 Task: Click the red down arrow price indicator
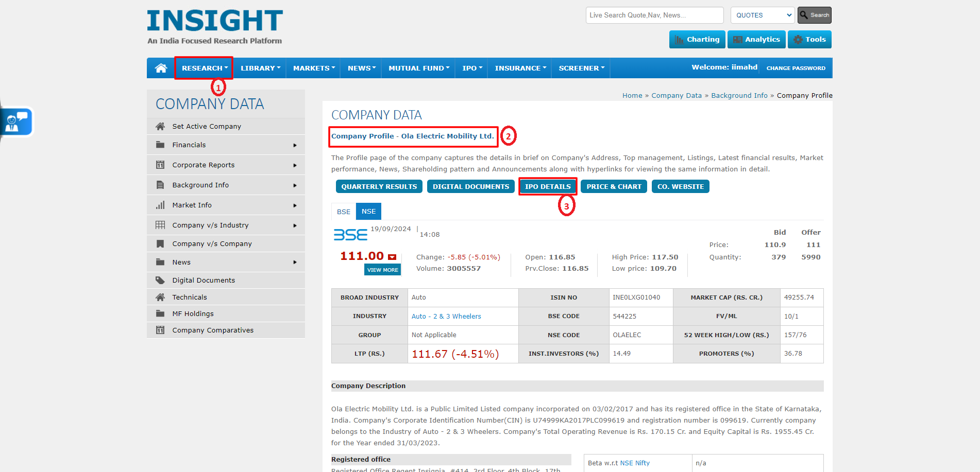click(x=392, y=257)
